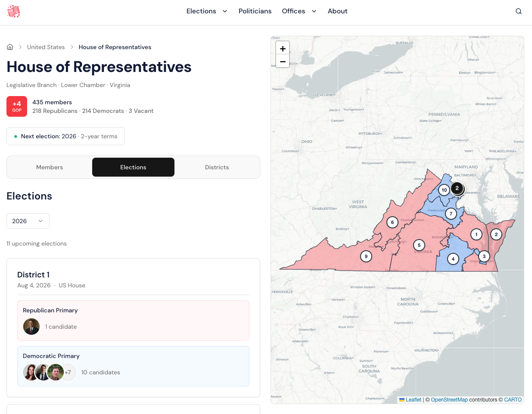
Task: Click district 6 map marker
Action: [x=392, y=222]
